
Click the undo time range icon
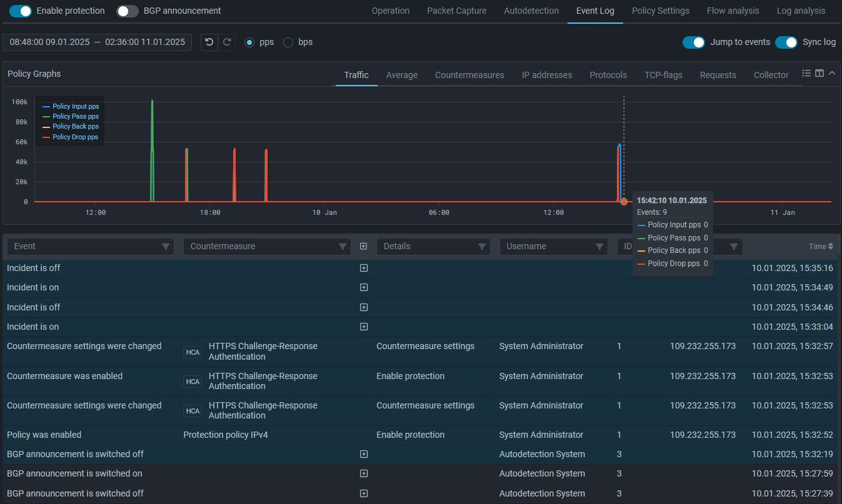(x=209, y=42)
